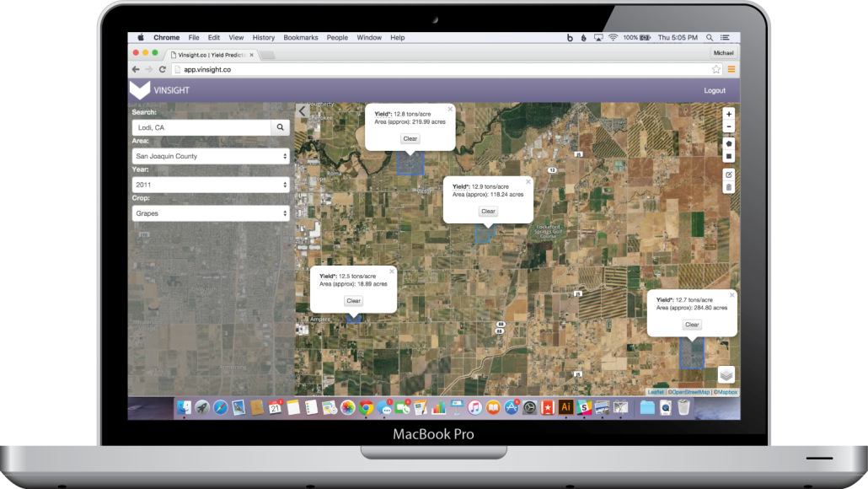868x489 pixels.
Task: Open the Bookmarks menu
Action: [x=301, y=38]
